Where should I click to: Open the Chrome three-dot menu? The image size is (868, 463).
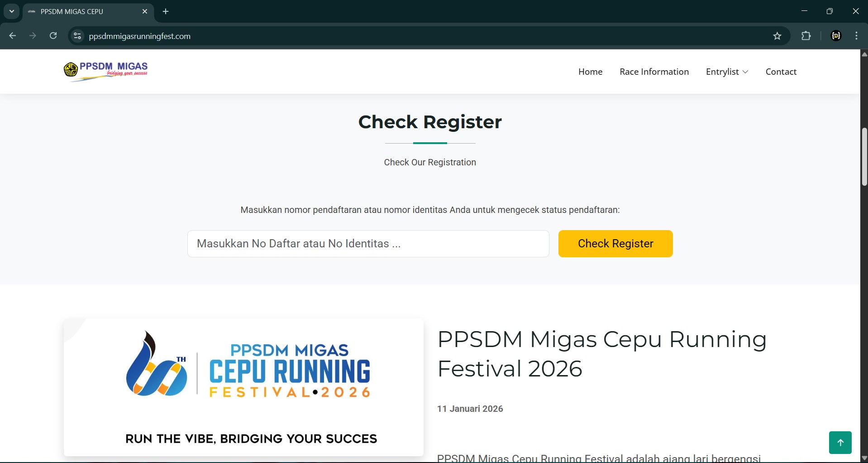(856, 36)
